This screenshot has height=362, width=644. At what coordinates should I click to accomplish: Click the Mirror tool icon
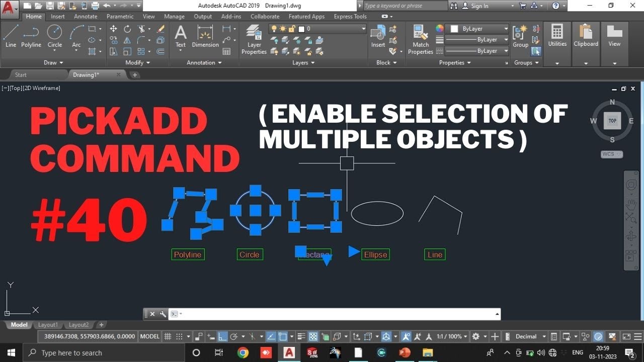127,40
